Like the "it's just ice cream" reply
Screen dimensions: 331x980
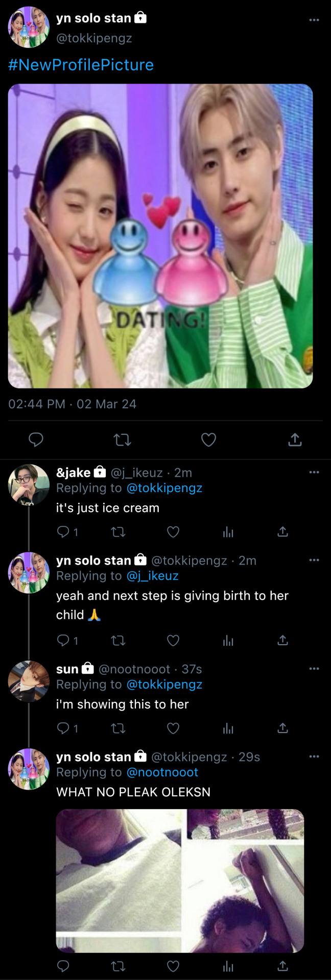coord(173,532)
